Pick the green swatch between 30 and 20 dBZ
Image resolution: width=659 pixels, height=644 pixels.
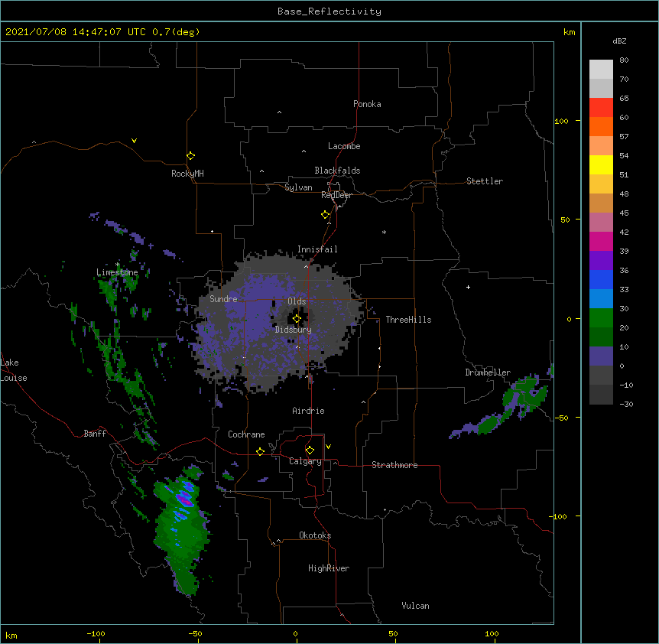[x=601, y=318]
